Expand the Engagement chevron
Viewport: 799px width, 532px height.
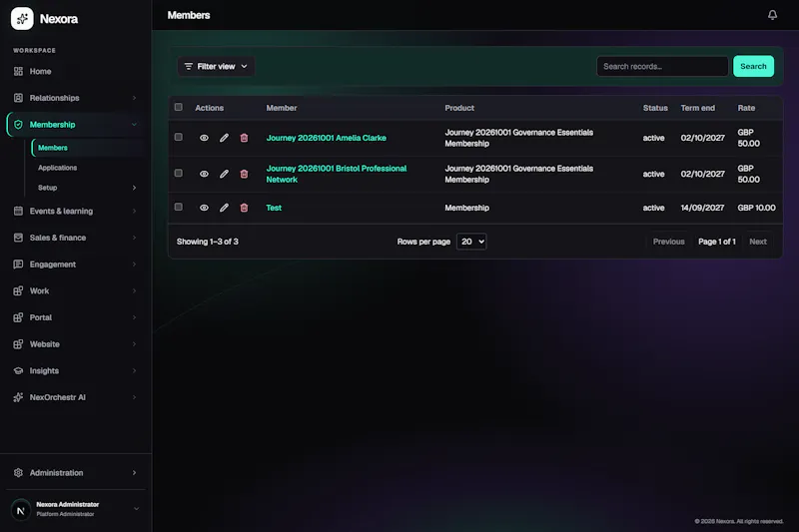(x=134, y=265)
